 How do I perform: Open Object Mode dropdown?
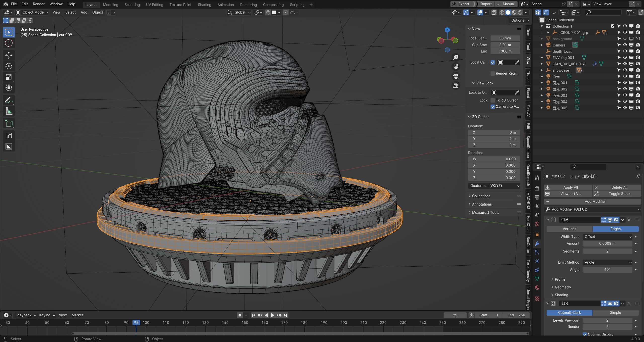point(32,12)
